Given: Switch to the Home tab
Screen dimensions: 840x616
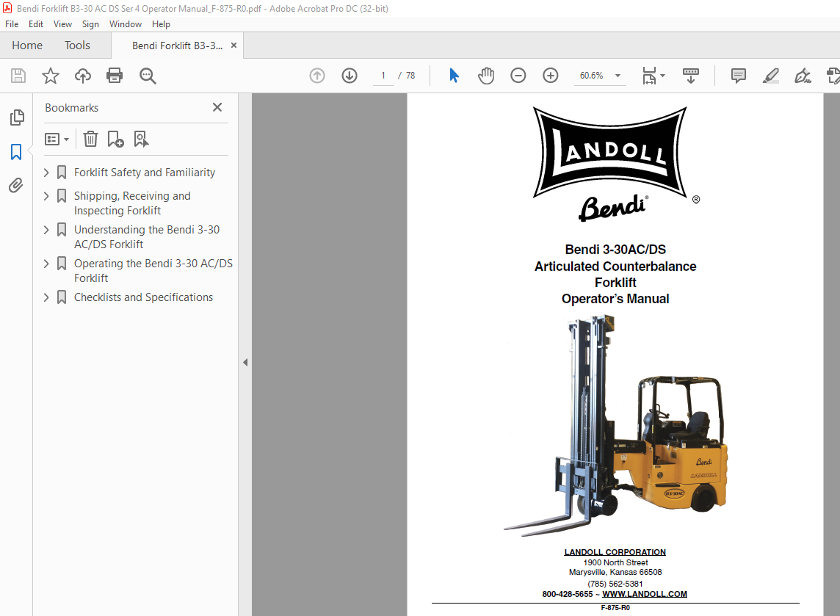Looking at the screenshot, I should 27,46.
